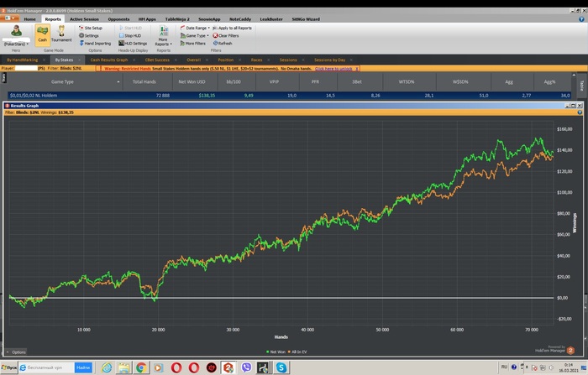Open Hand Importing option

point(95,44)
